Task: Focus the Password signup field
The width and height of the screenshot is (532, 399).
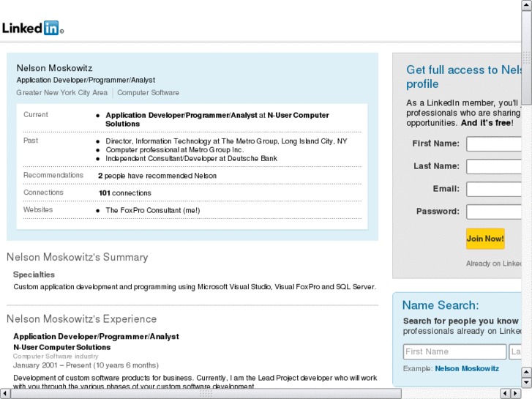Action: pyautogui.click(x=494, y=212)
